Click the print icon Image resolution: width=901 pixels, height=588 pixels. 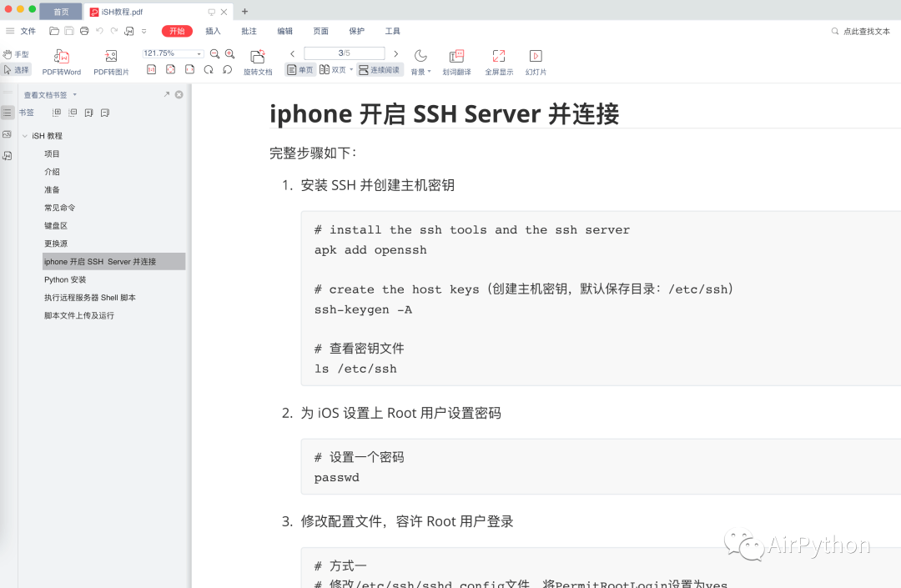tap(84, 31)
